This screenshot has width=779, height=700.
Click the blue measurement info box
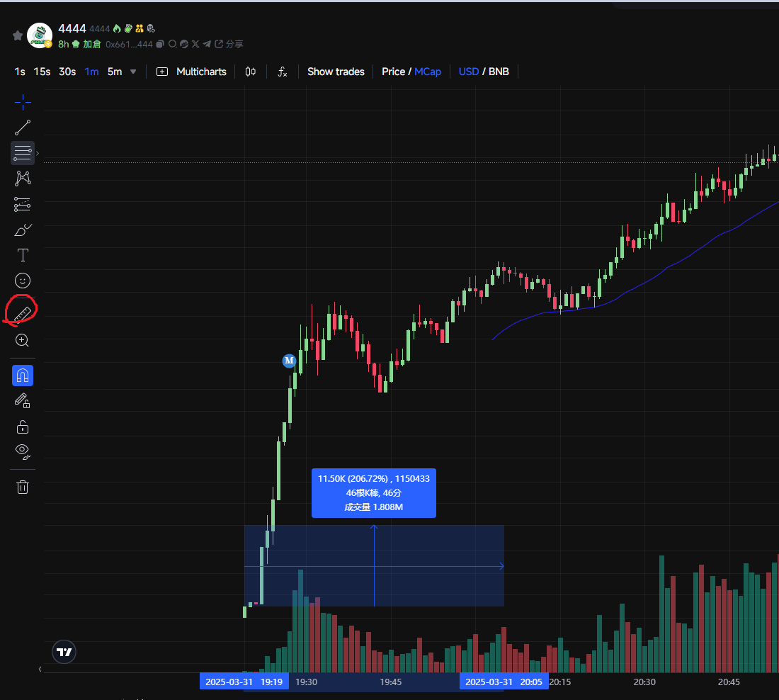tap(374, 492)
